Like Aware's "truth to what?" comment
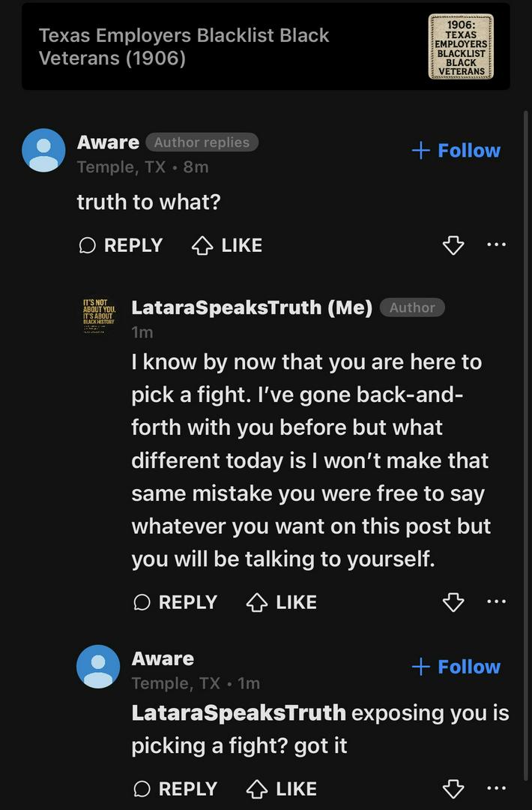The height and width of the screenshot is (810, 532). pyautogui.click(x=227, y=245)
